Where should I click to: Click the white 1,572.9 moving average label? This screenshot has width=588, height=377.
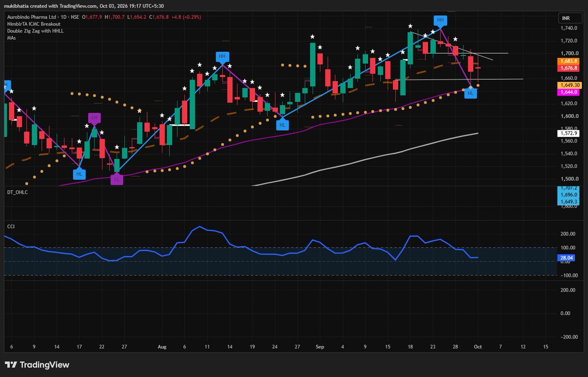pyautogui.click(x=568, y=133)
